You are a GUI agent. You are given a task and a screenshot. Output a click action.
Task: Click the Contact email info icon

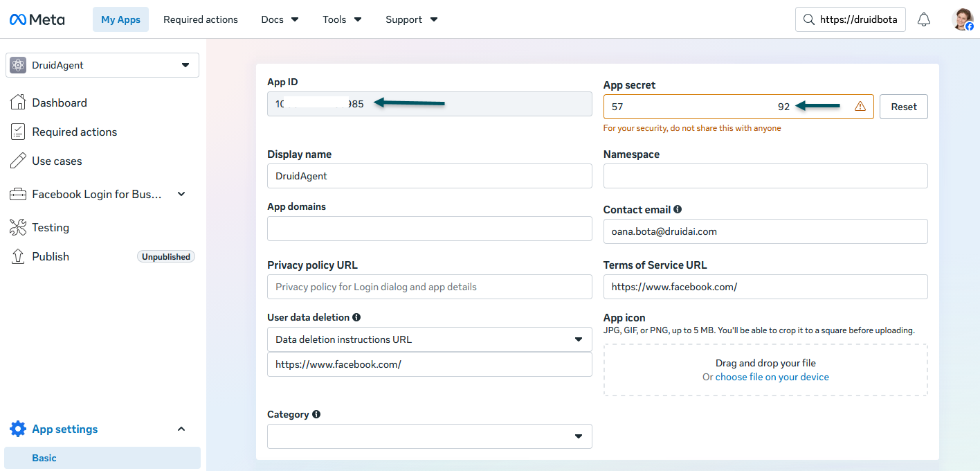click(x=678, y=209)
